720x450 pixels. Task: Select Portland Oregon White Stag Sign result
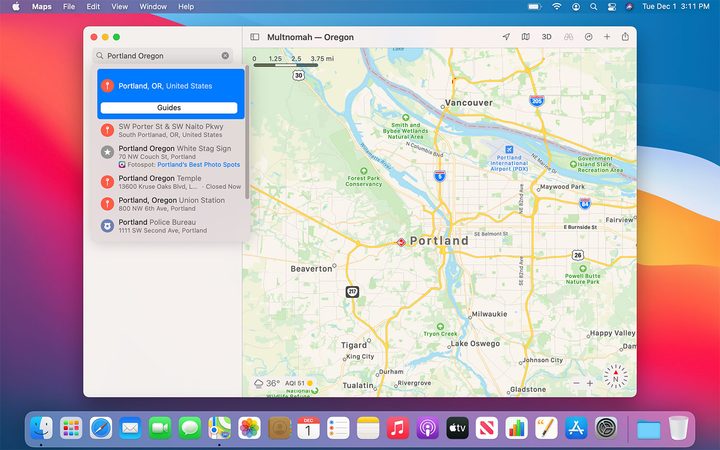coord(171,156)
